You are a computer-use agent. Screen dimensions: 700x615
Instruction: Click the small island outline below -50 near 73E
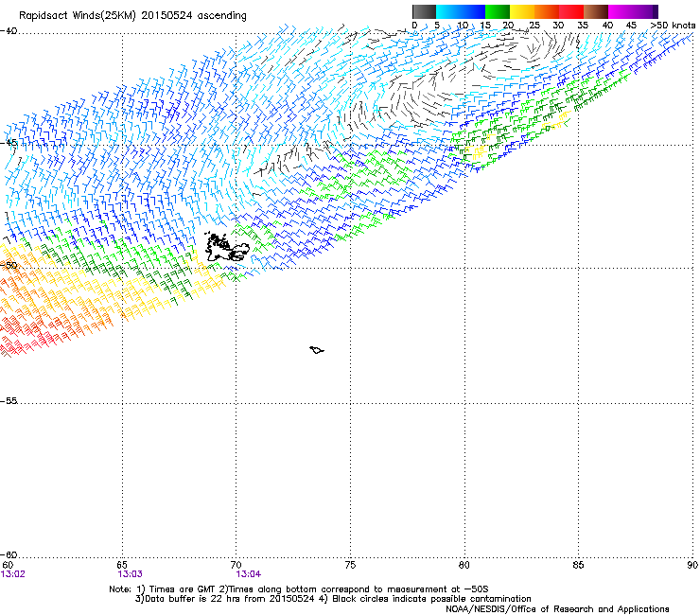tap(317, 350)
